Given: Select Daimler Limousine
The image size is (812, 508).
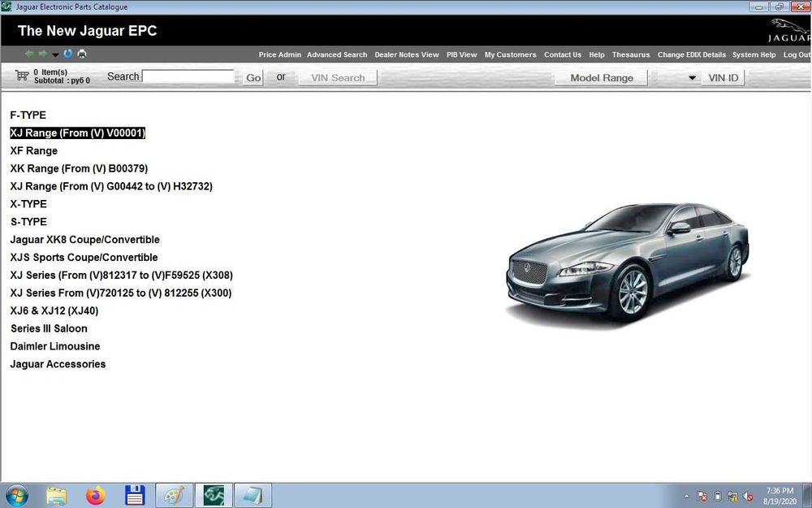Looking at the screenshot, I should (55, 346).
